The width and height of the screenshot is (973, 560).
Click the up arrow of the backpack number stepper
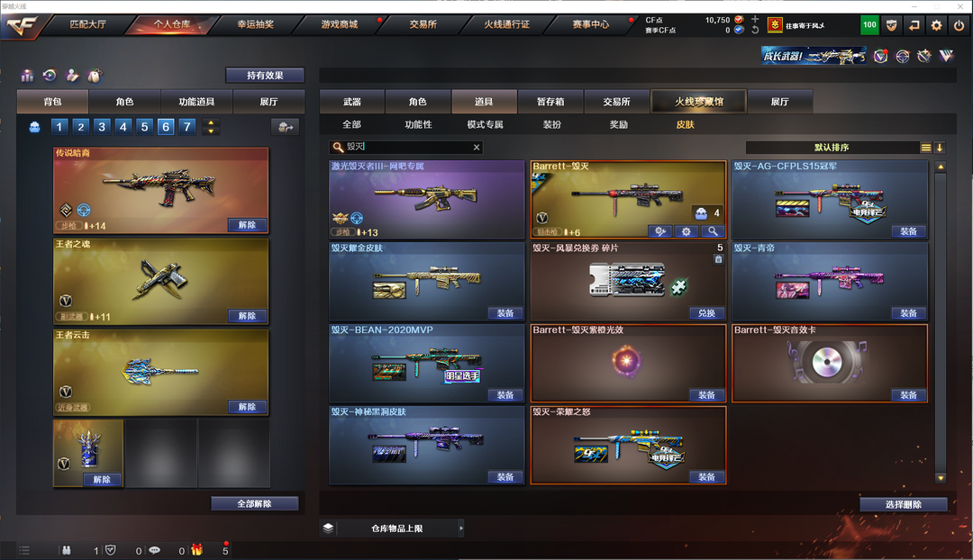(211, 122)
